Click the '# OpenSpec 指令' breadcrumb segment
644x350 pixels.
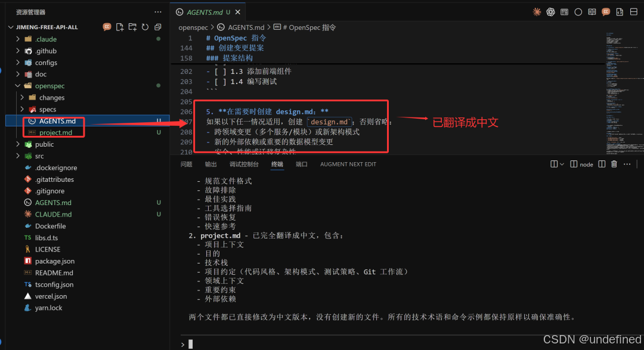[x=309, y=27]
